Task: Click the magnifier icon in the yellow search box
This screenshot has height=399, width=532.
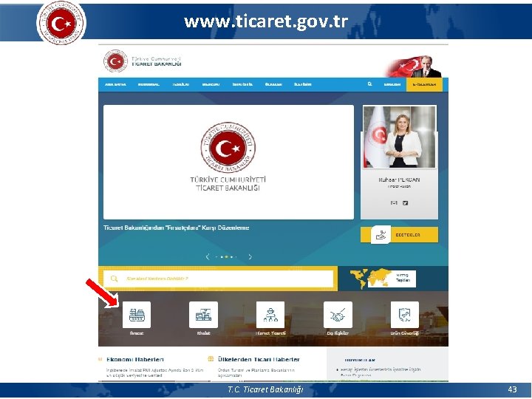Action: coord(114,279)
